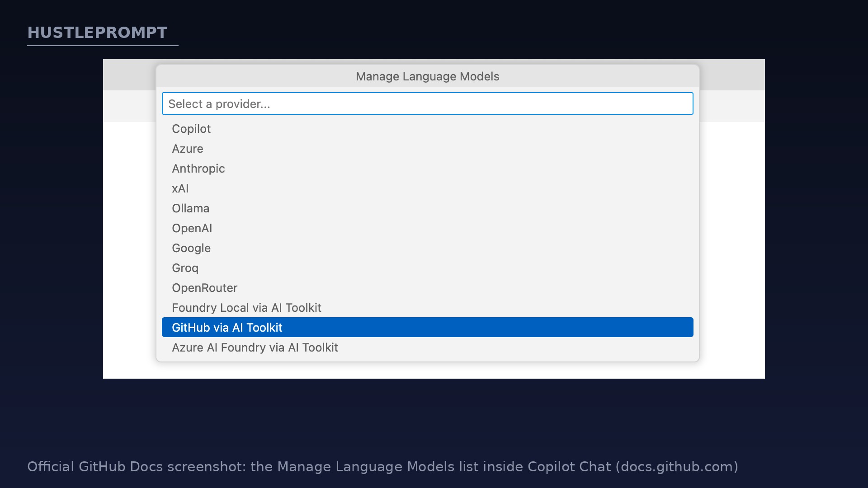Select Foundry Local via AI Toolkit
This screenshot has width=868, height=488.
click(427, 308)
